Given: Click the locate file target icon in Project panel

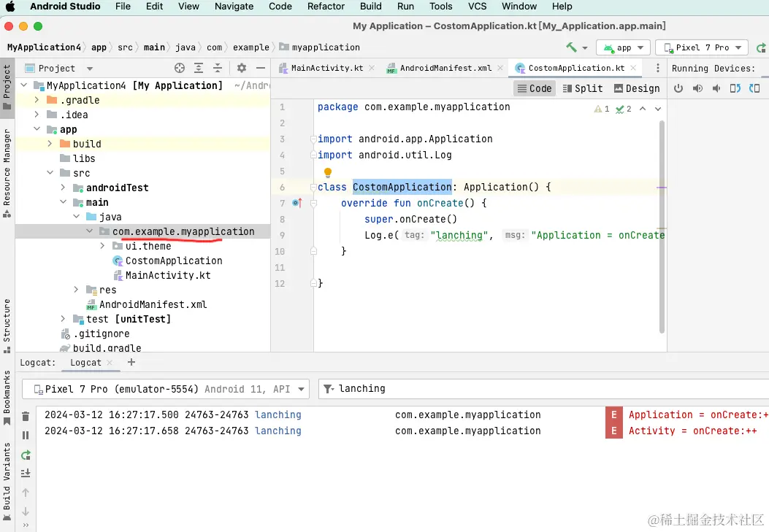Looking at the screenshot, I should pos(180,68).
